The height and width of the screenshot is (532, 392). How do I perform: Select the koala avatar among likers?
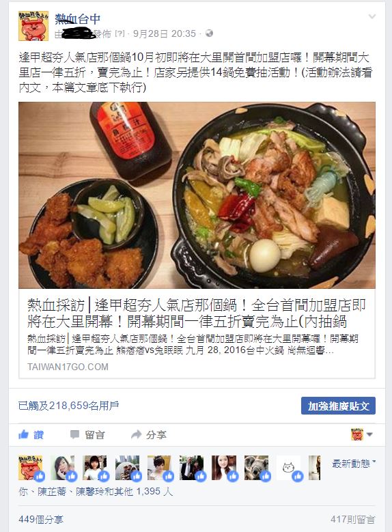[256, 468]
